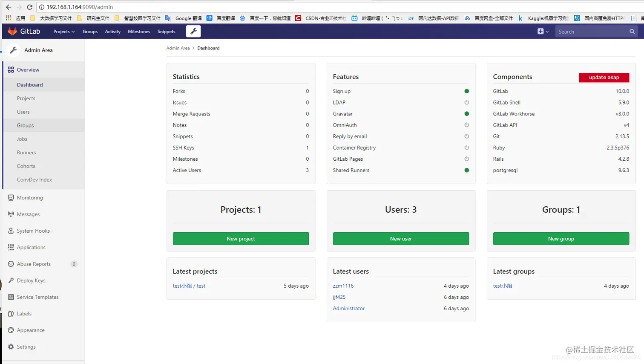
Task: Open the test小组 group link
Action: click(503, 286)
